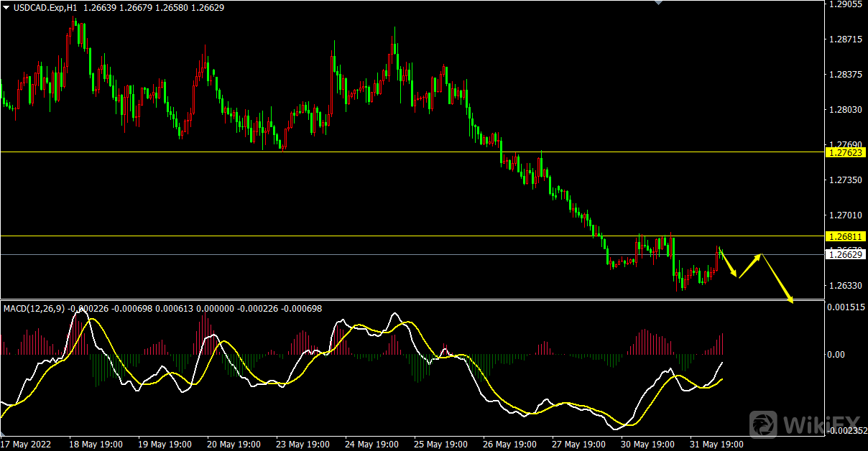Screen dimensions: 868x451
Task: Click the 1.27010 price scale value
Action: pyautogui.click(x=845, y=215)
